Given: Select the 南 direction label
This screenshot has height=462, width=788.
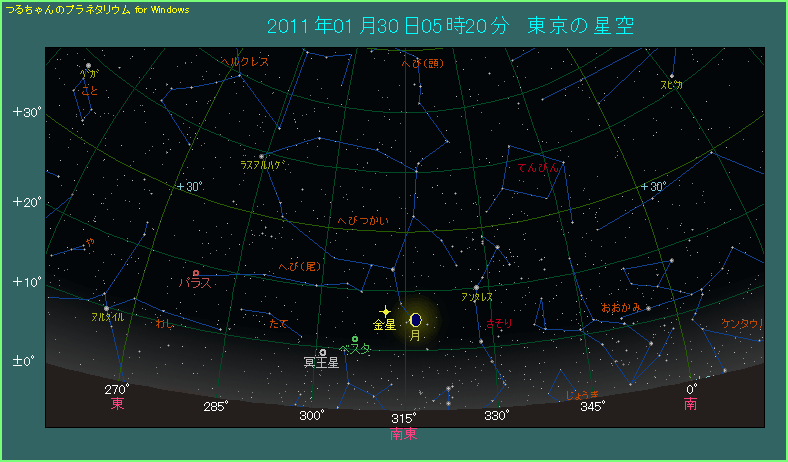Looking at the screenshot, I should [691, 404].
